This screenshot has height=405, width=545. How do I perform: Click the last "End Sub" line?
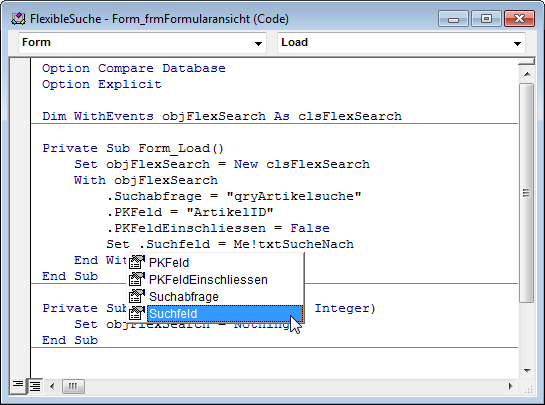coord(70,340)
